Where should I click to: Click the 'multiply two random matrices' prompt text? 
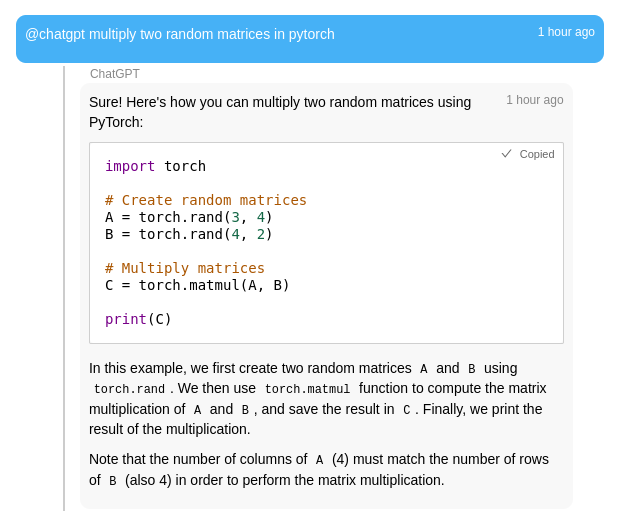point(212,34)
